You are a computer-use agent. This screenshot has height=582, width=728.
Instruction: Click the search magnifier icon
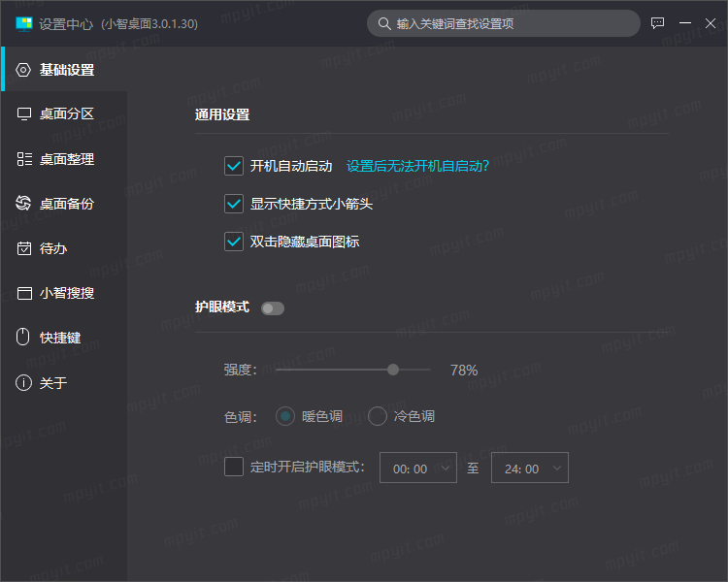click(384, 23)
